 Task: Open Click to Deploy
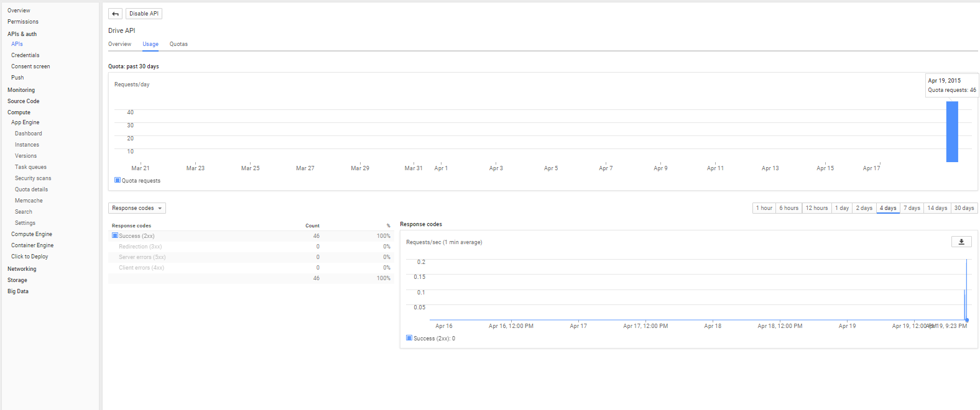click(x=29, y=257)
